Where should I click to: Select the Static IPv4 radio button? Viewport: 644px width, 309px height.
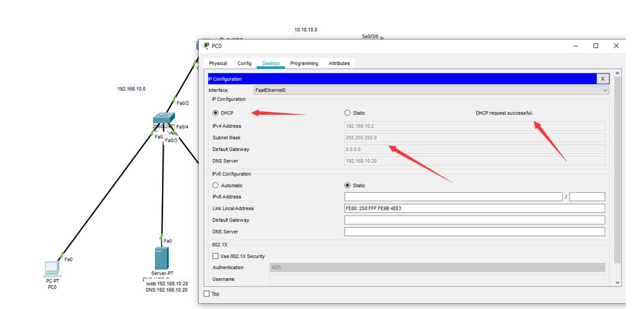click(x=347, y=113)
